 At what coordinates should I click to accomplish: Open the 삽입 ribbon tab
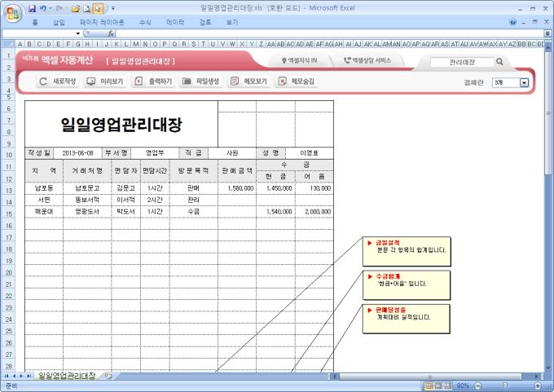click(59, 22)
